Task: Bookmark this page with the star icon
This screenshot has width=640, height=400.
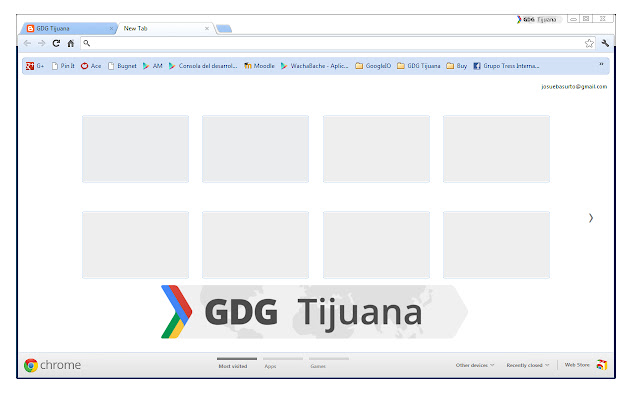Action: (x=589, y=43)
